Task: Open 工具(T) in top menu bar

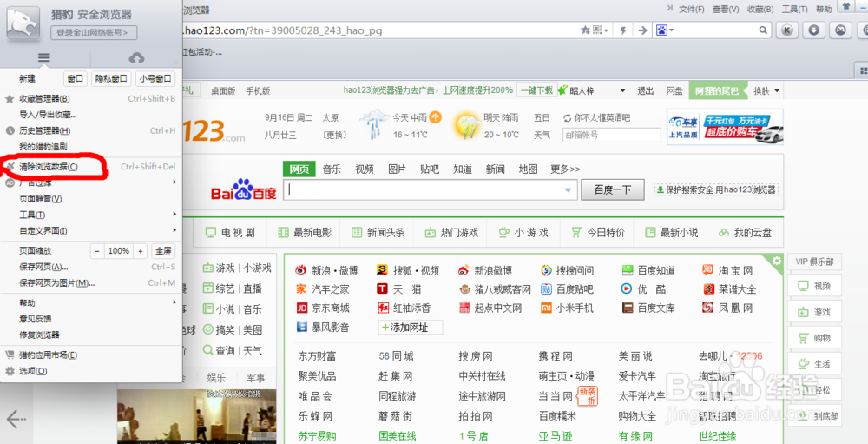Action: (x=794, y=9)
